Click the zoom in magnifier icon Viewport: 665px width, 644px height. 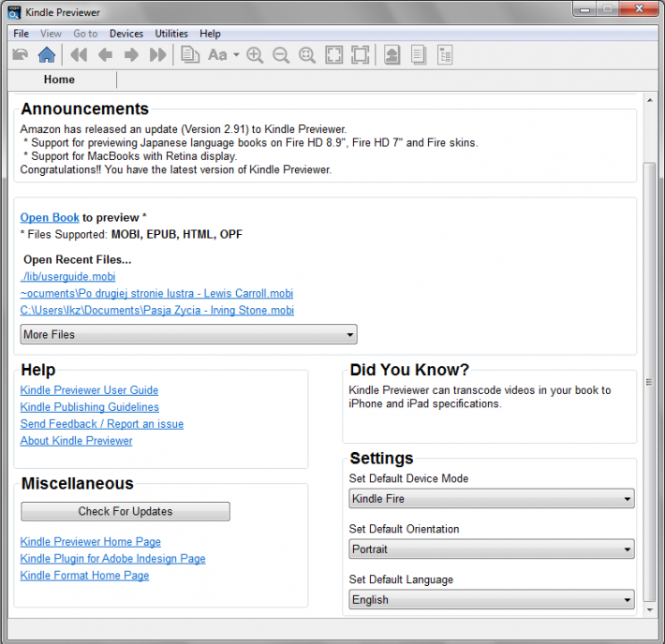(x=255, y=55)
